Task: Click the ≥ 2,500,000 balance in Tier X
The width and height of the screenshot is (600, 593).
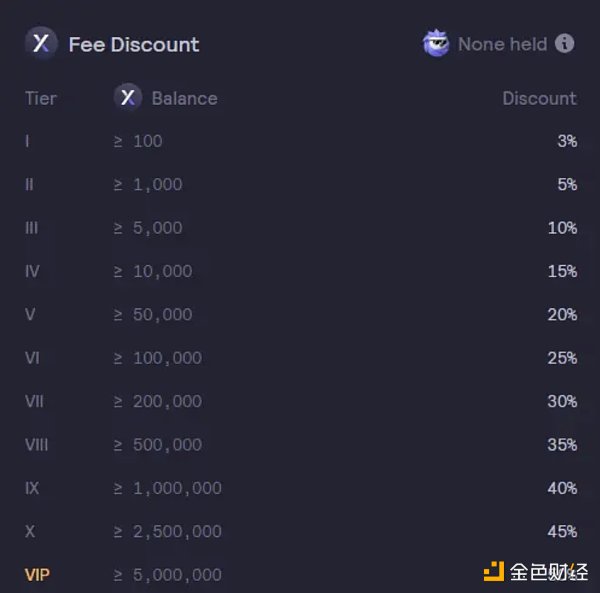Action: coord(168,531)
